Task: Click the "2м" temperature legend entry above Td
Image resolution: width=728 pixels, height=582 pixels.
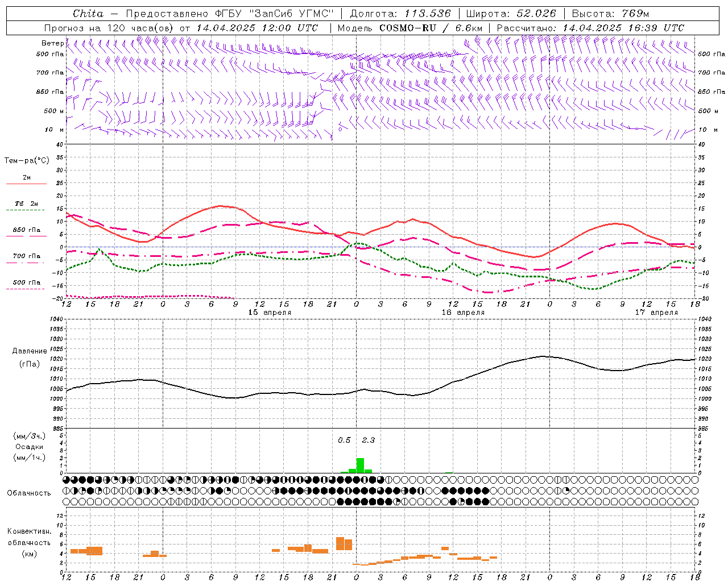Action: click(27, 177)
